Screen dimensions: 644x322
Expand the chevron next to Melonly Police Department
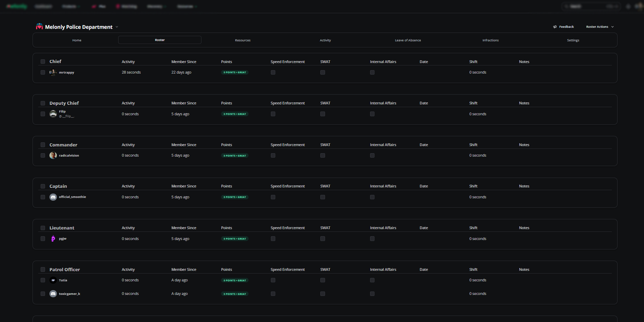[117, 26]
